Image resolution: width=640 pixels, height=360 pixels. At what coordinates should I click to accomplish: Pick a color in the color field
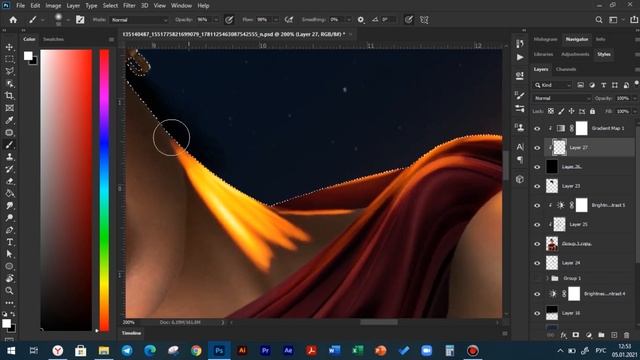pos(66,190)
